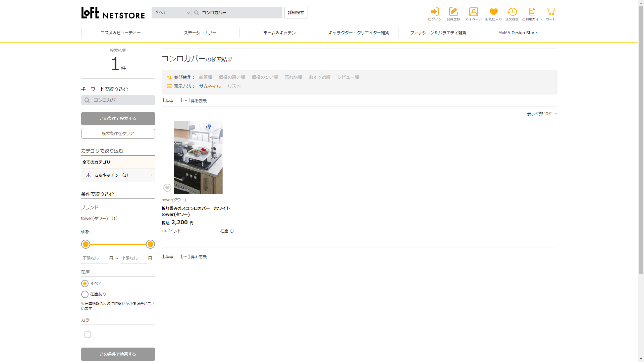The image size is (644, 362).
Task: Open order history (注文履歴) icon
Action: coord(512,12)
